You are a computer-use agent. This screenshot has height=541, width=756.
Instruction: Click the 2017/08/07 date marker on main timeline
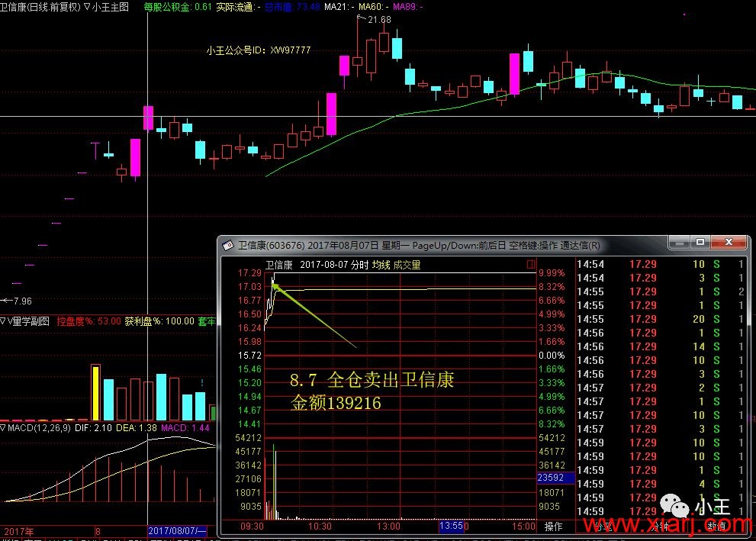(177, 531)
